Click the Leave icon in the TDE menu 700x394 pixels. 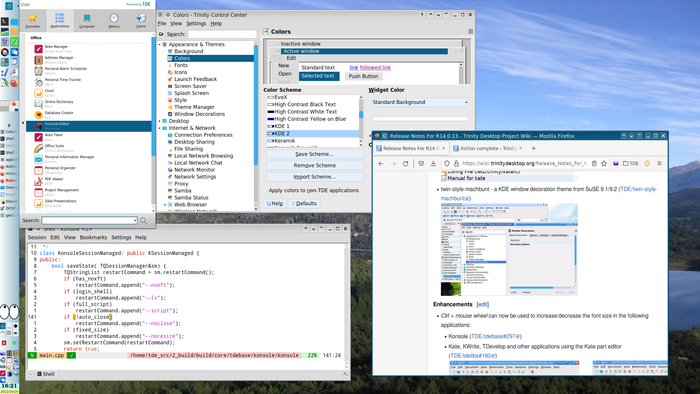click(x=141, y=21)
